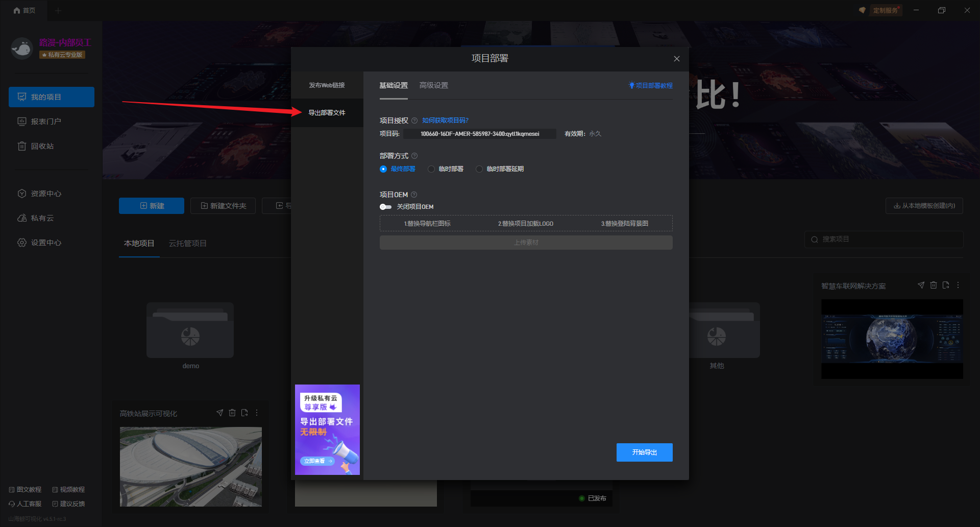The height and width of the screenshot is (527, 980).
Task: Click export icon on 智慧车联网解决方案 card
Action: [x=946, y=285]
